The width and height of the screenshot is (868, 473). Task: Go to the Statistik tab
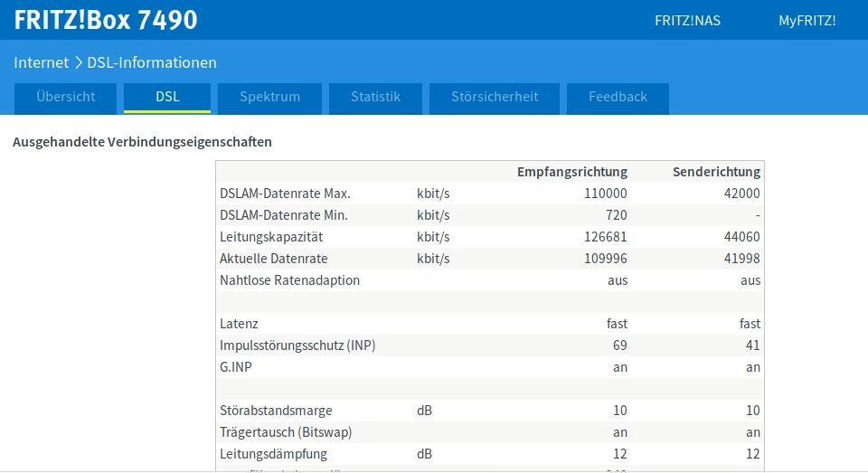(375, 98)
